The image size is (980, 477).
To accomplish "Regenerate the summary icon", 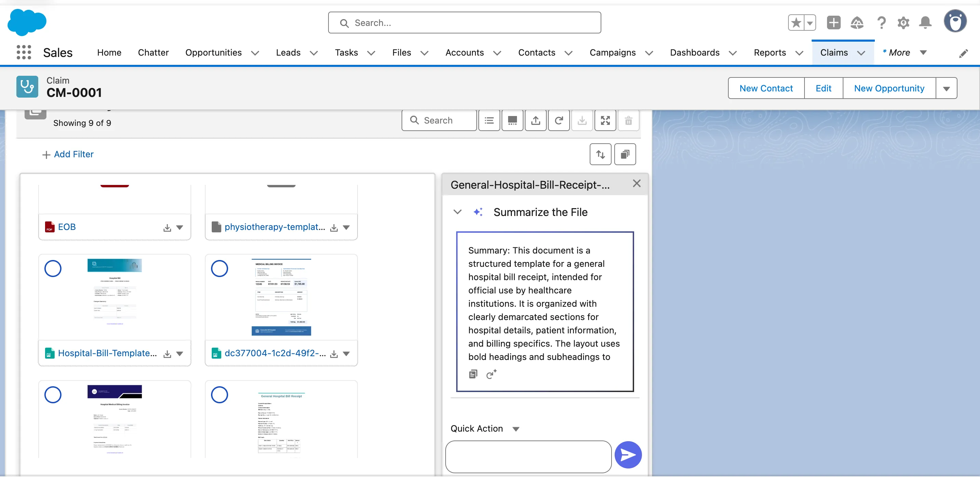I will (x=491, y=374).
